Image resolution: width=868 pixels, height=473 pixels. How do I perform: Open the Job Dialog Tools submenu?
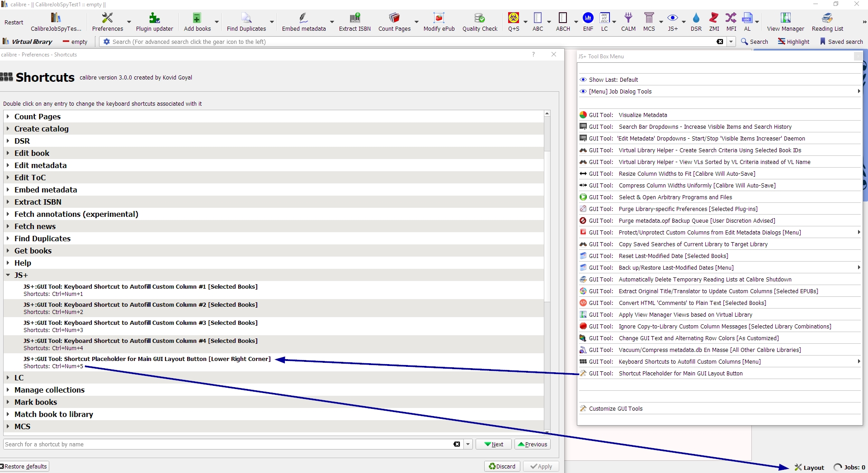[x=720, y=91]
